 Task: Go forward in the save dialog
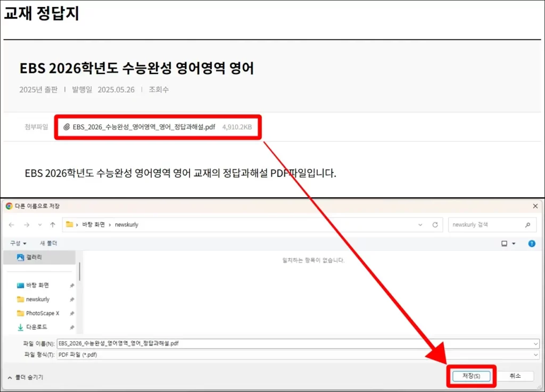tap(27, 225)
